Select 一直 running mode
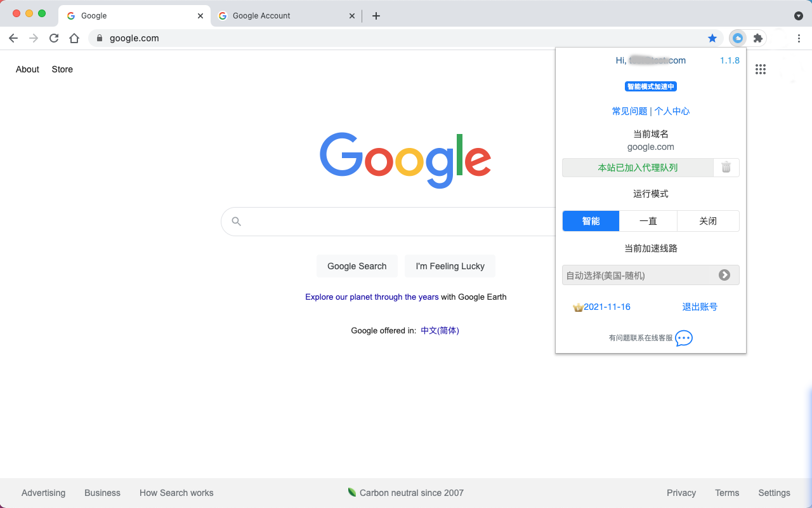 point(648,221)
